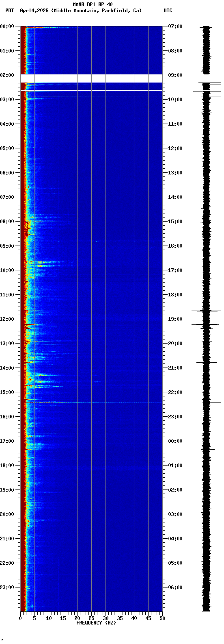224x644 pixels.
Task: Click the frequency axis value "10"
Action: click(49, 618)
